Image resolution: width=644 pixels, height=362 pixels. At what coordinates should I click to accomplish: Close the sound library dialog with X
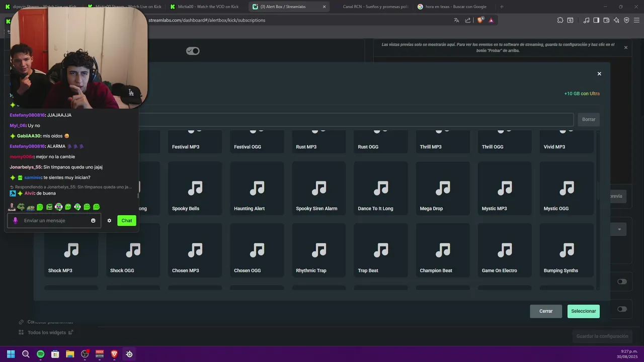[x=599, y=73]
